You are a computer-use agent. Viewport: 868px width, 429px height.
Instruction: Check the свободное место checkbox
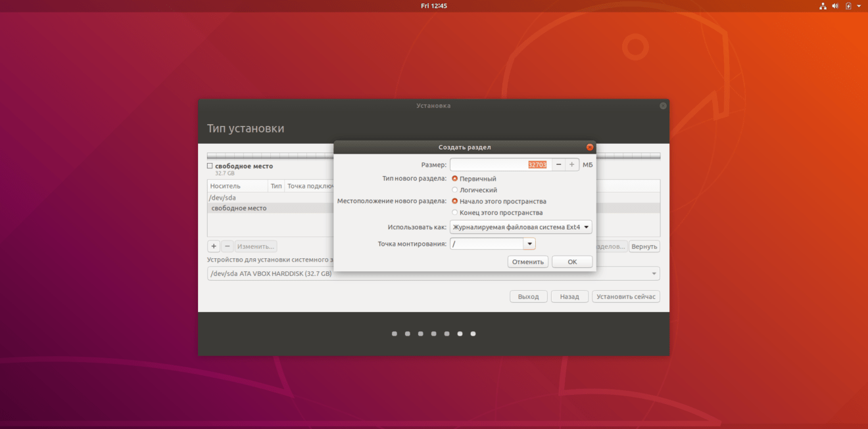pyautogui.click(x=210, y=166)
